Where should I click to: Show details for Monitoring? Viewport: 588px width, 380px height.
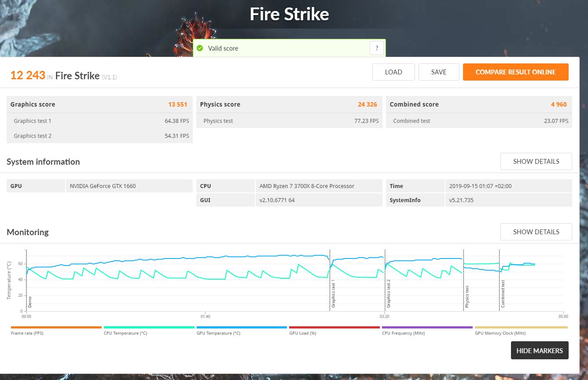tap(536, 232)
